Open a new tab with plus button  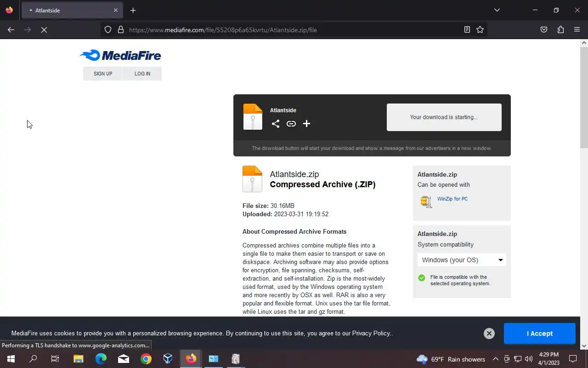(x=133, y=10)
